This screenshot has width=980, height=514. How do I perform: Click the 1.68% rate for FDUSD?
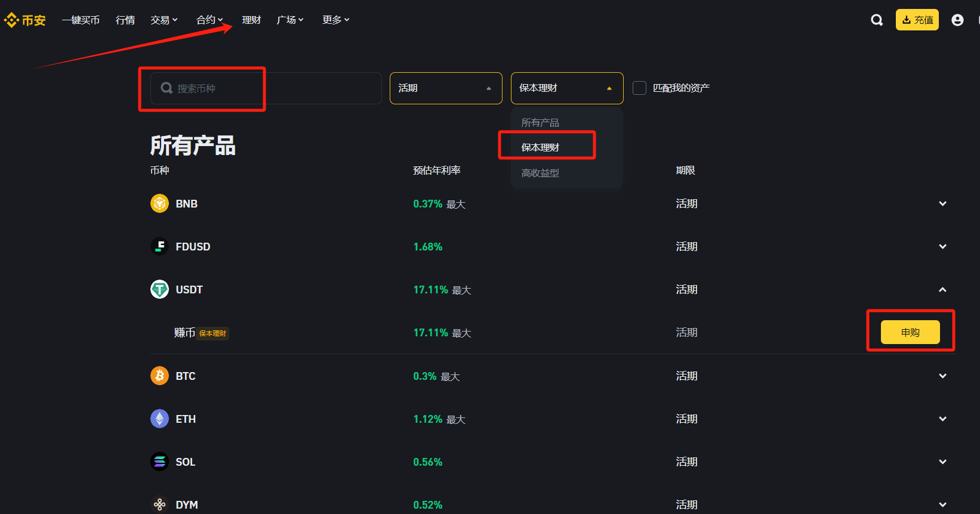[428, 247]
